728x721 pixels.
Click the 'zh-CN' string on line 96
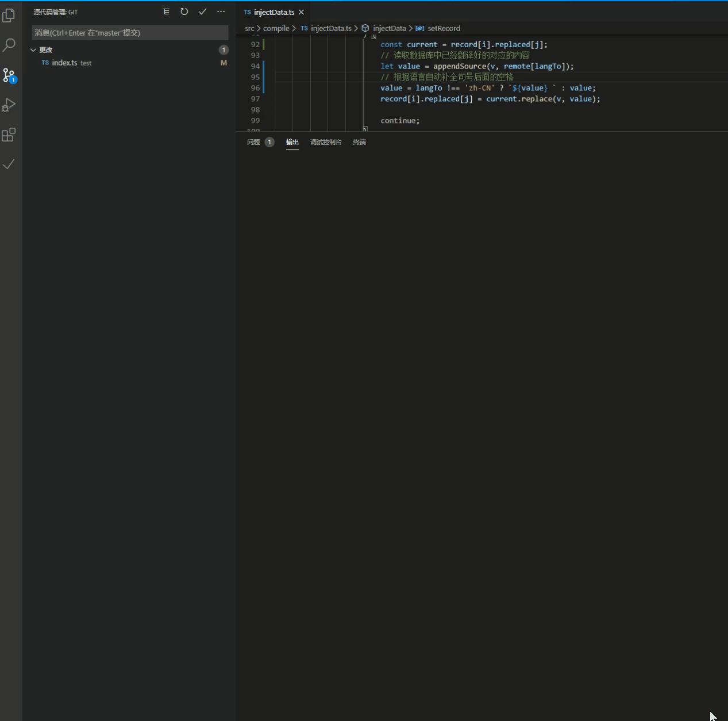(x=480, y=88)
